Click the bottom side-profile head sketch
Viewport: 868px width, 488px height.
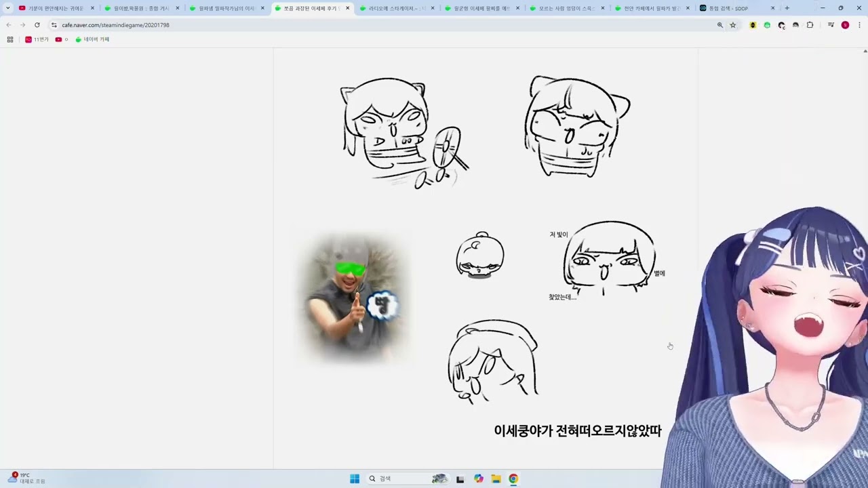(x=493, y=362)
